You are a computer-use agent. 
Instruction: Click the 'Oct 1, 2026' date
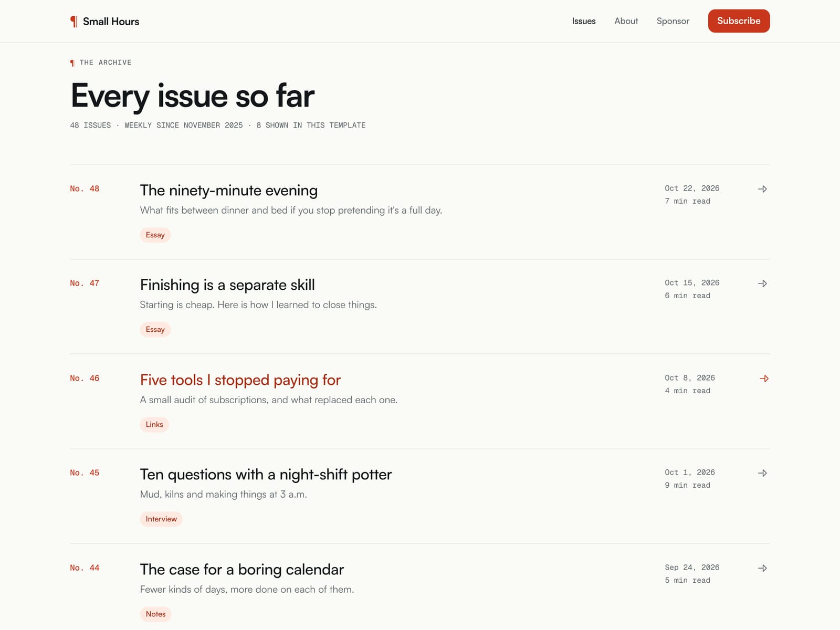tap(690, 472)
